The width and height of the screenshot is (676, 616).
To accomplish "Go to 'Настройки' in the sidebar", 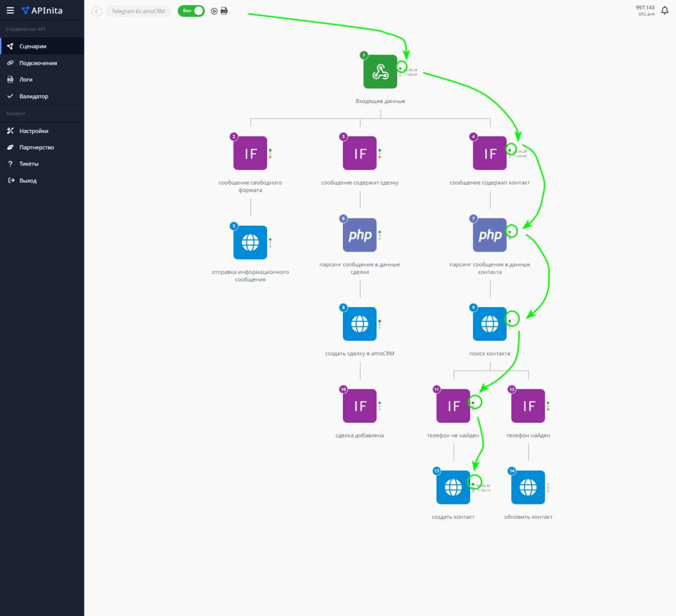I will [x=34, y=131].
